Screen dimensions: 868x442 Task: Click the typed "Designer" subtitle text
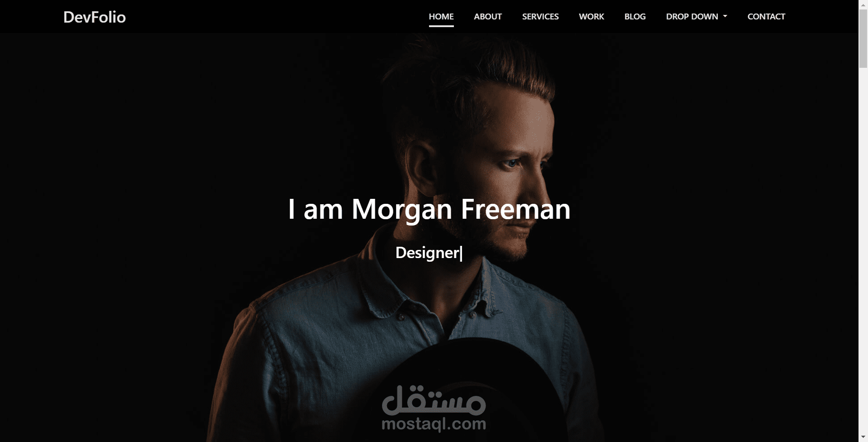pyautogui.click(x=427, y=253)
